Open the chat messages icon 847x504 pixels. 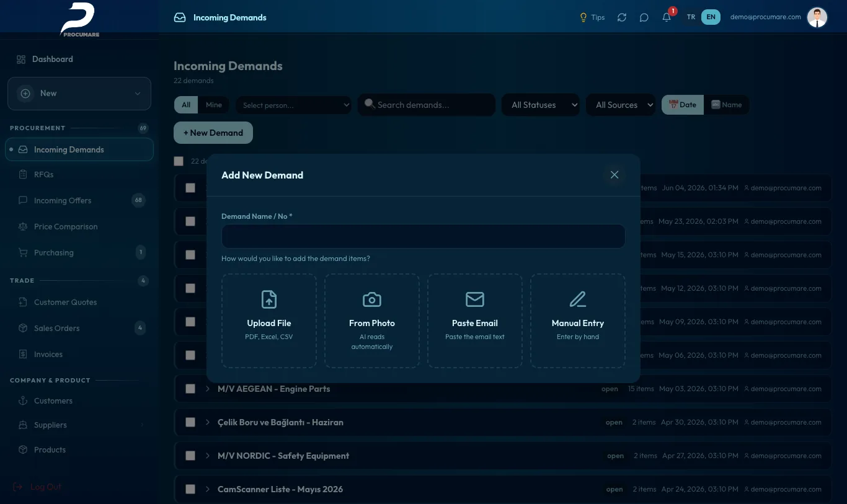[x=644, y=17]
